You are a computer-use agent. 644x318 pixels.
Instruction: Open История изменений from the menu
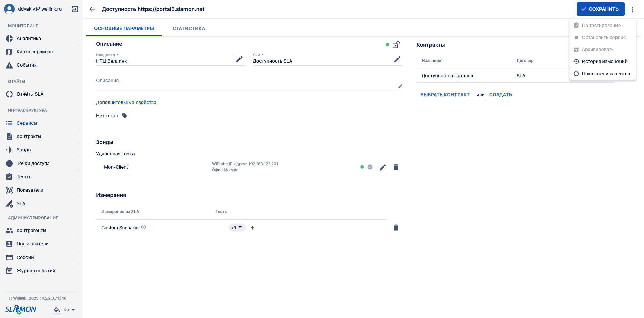602,61
